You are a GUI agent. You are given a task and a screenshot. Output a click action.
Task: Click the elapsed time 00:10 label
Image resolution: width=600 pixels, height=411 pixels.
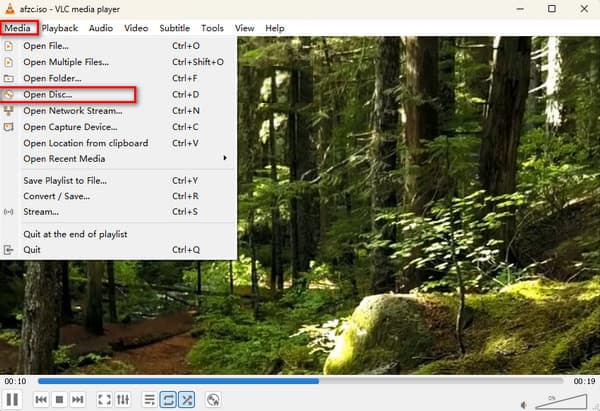16,381
